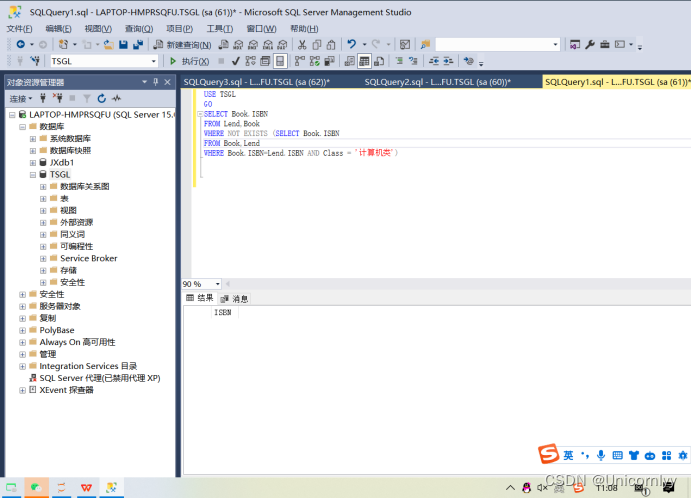Refresh the Object Explorer tree
Screen dimensions: 692x498
click(102, 98)
